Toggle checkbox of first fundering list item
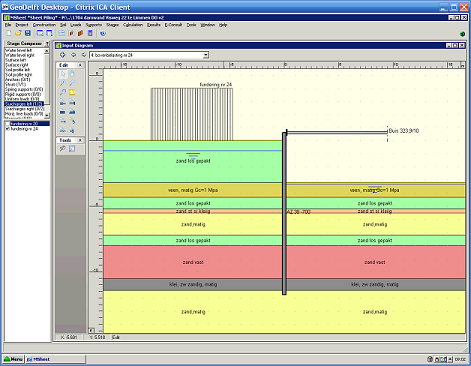Screen dimensions: 471x366 7,124
